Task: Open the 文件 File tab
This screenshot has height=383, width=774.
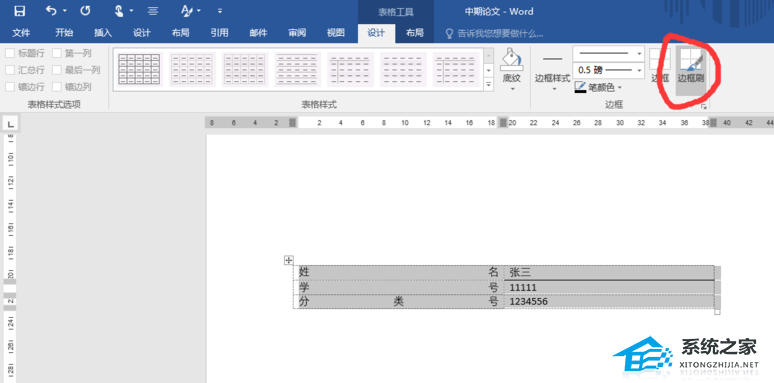Action: (21, 33)
